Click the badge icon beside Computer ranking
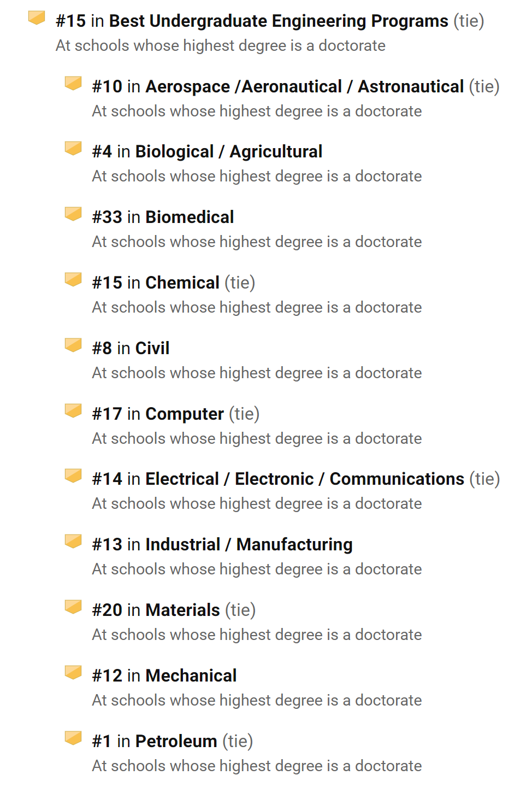Screen dimensions: 532x787 73,411
